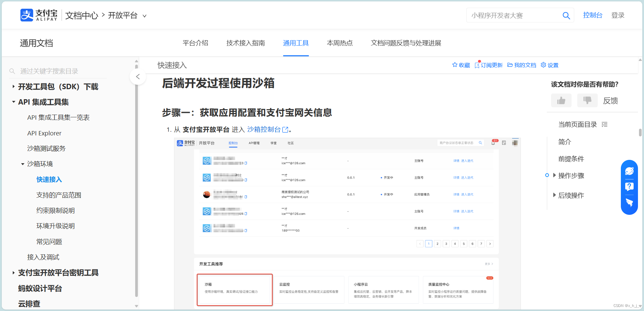Click the thumbs-down not helpful icon

tap(587, 100)
